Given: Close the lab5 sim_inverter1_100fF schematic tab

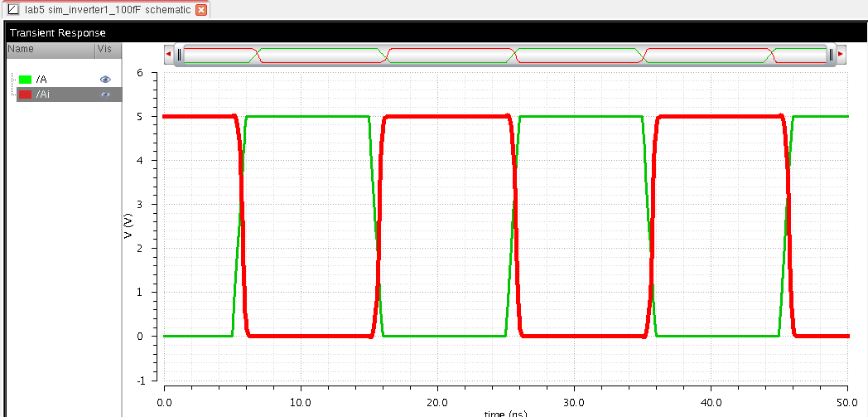Looking at the screenshot, I should click(x=201, y=10).
